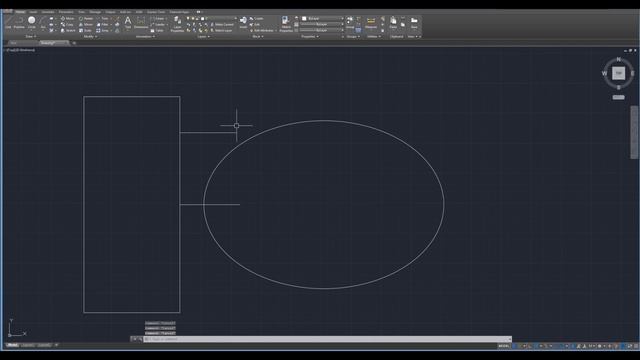Switch to the Manage ribbon tab
This screenshot has height=360, width=640.
coord(95,12)
